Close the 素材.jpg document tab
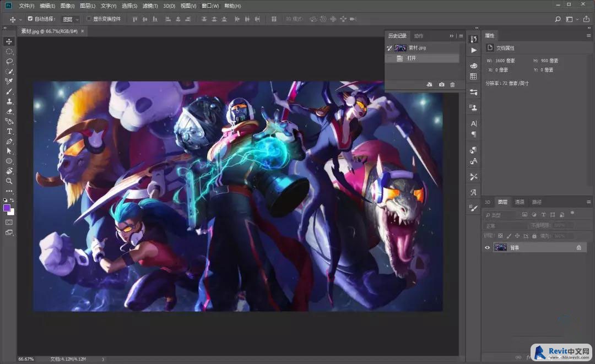Screen dimensions: 595x364 pos(82,31)
